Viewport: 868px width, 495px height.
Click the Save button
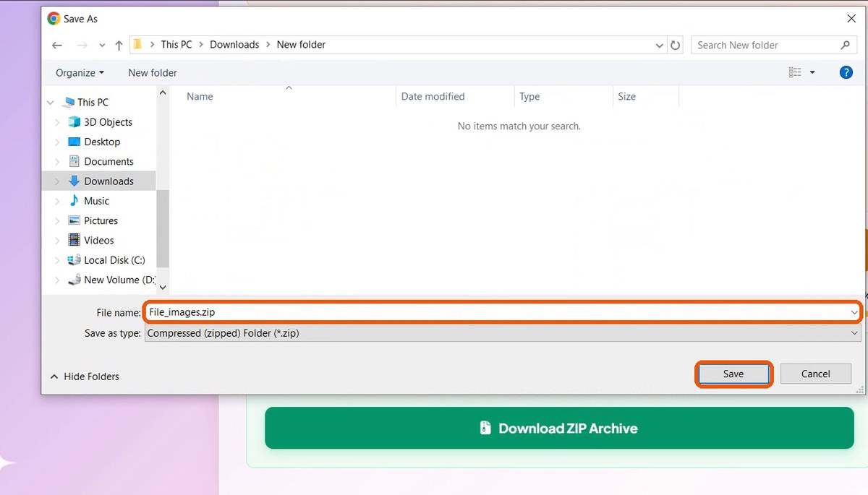[733, 374]
